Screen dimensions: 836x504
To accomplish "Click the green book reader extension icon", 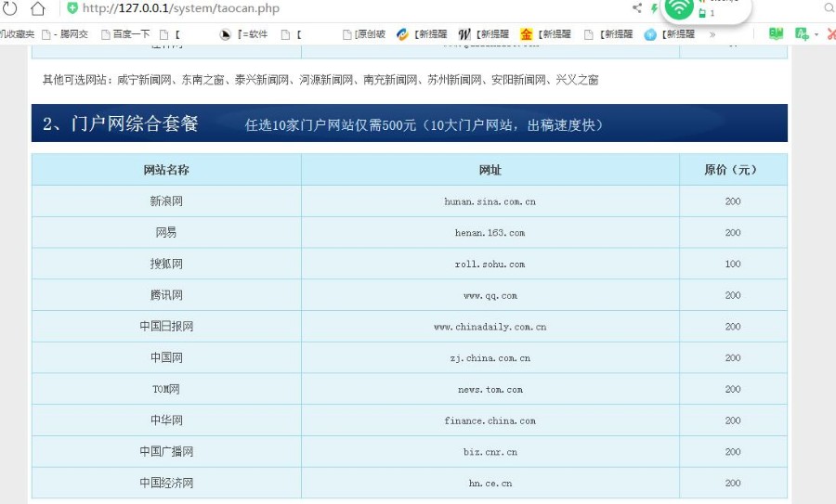I will (777, 34).
